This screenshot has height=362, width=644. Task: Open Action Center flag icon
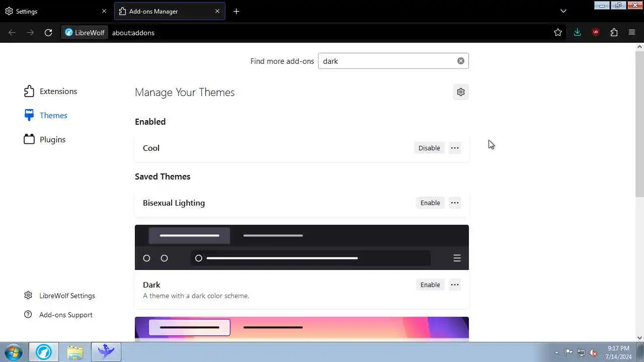569,352
